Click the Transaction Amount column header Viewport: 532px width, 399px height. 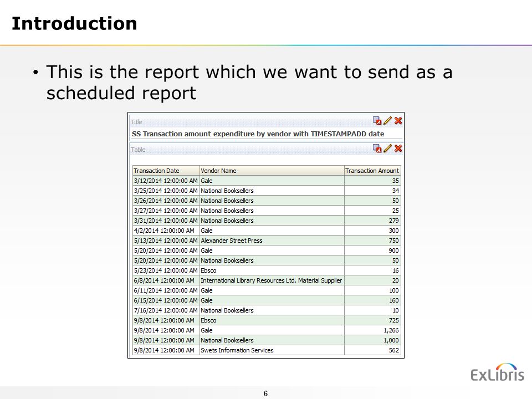(372, 171)
